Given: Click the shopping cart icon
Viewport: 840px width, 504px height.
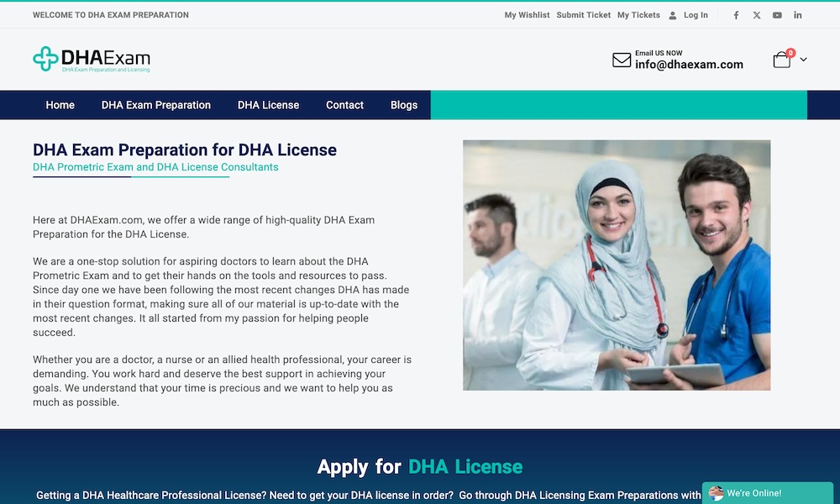Looking at the screenshot, I should click(782, 59).
